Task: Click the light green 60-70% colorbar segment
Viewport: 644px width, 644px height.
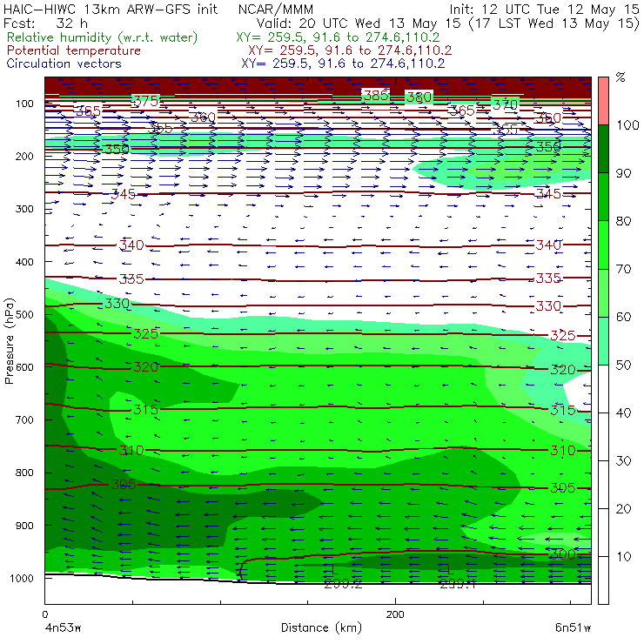Action: pos(603,292)
